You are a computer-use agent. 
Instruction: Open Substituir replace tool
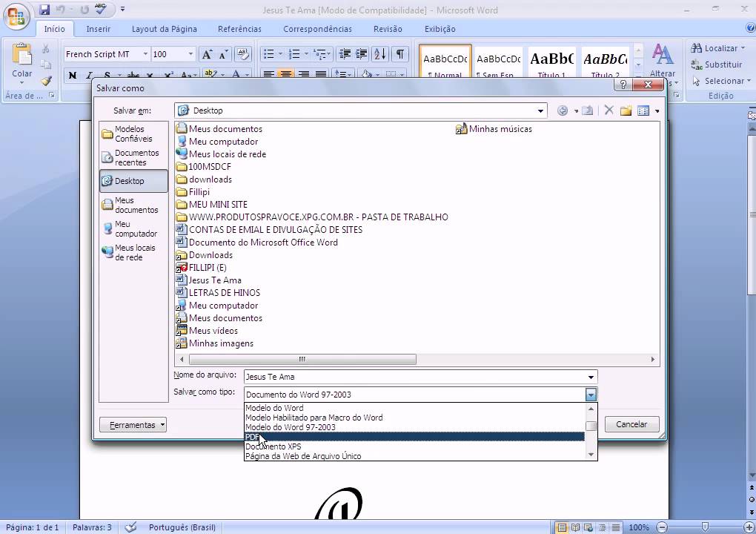pos(717,65)
